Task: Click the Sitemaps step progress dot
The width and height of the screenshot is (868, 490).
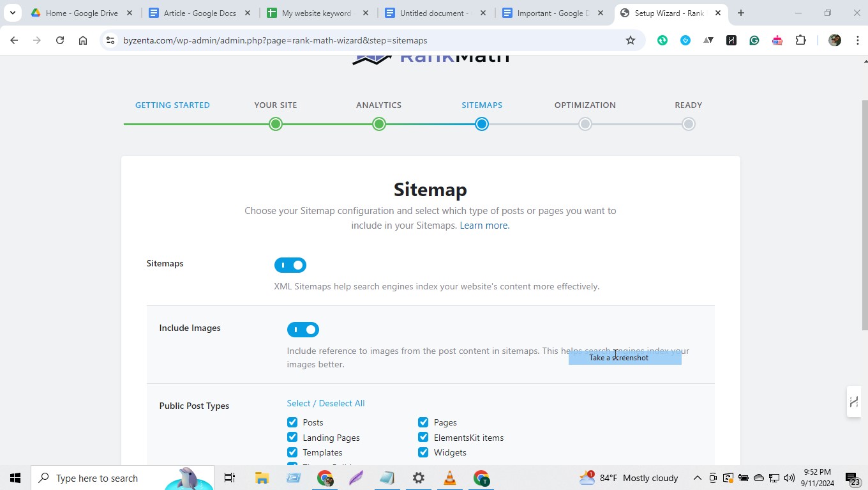Action: coord(482,124)
